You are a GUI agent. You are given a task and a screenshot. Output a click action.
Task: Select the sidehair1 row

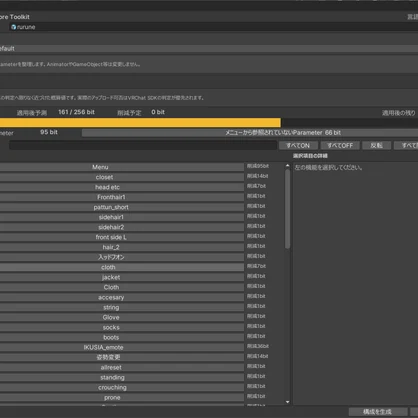click(122, 217)
